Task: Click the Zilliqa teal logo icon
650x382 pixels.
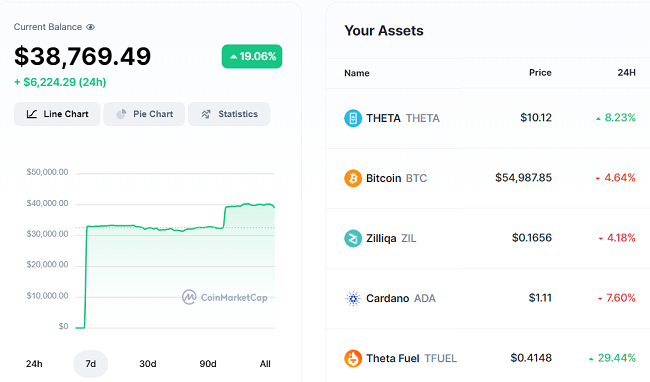Action: [353, 238]
